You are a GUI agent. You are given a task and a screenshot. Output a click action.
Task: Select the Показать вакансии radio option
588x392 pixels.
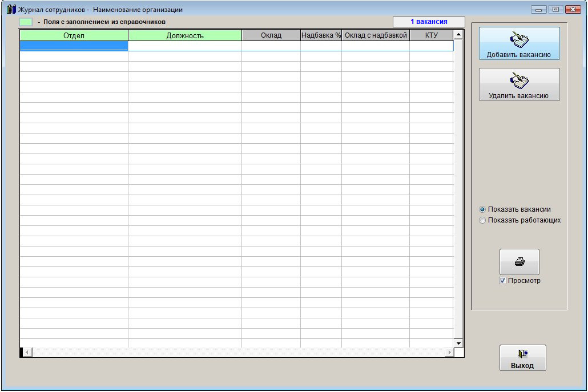coord(482,209)
